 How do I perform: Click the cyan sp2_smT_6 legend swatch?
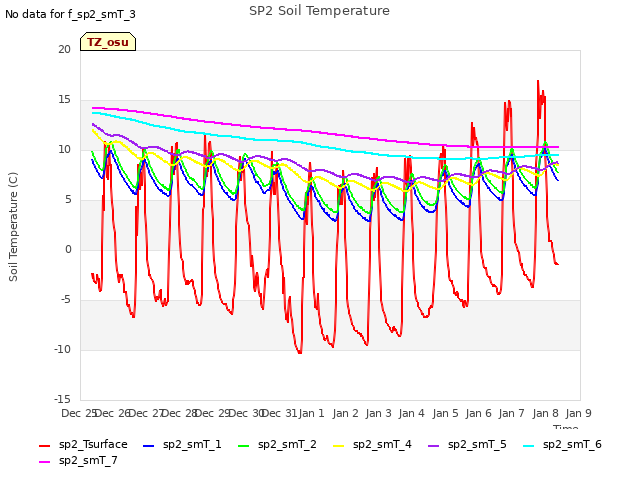tap(529, 446)
